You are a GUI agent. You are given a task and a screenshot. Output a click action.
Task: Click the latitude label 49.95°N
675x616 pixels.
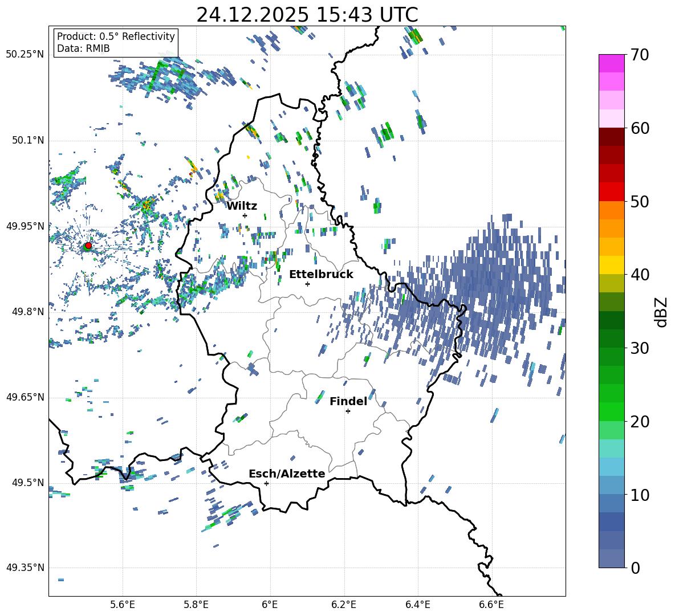click(x=25, y=226)
